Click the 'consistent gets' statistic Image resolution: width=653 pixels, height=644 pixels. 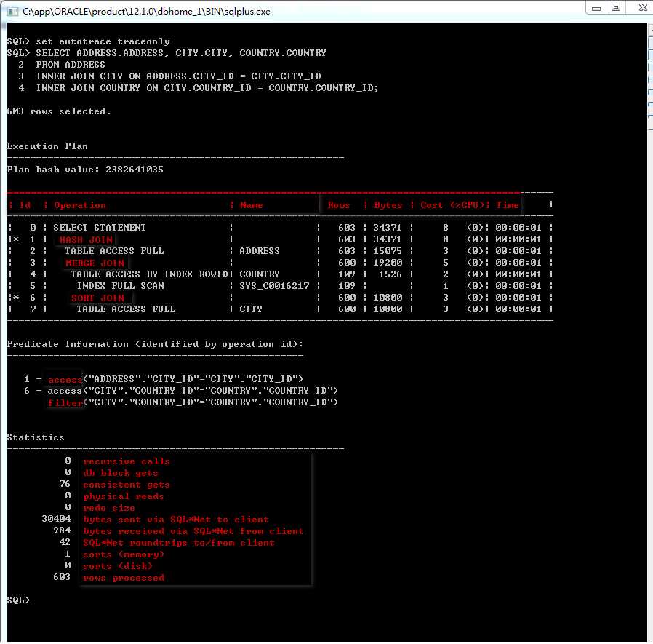(x=127, y=485)
